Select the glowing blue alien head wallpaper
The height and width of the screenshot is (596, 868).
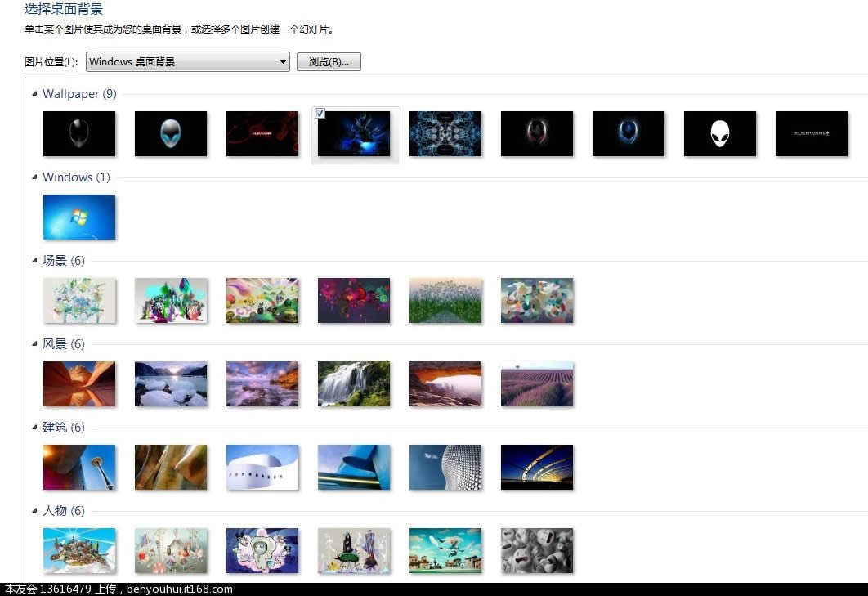(629, 133)
